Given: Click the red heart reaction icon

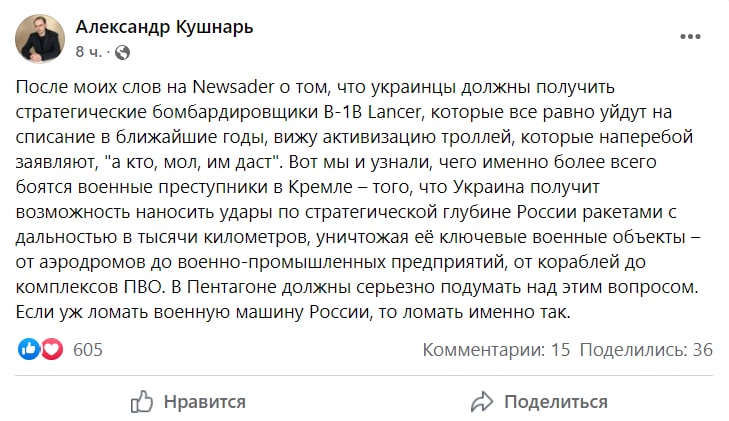Looking at the screenshot, I should coord(52,349).
